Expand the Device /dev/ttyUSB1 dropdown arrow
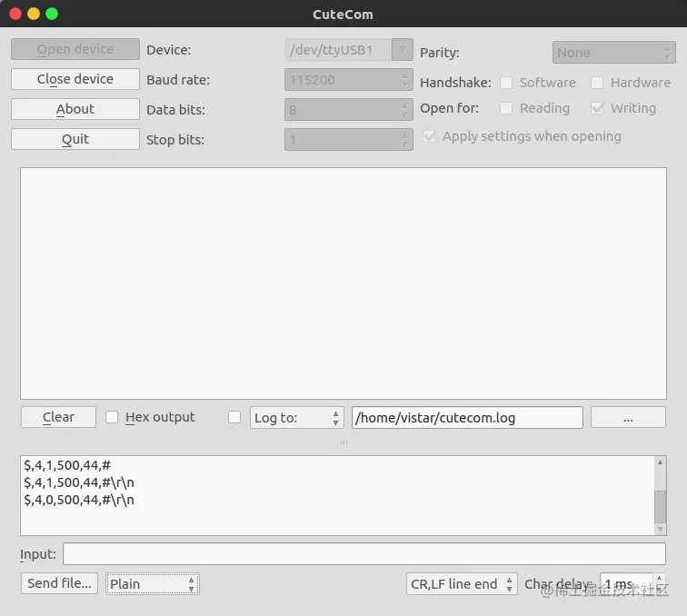Screen dimensions: 687x616 tap(403, 49)
